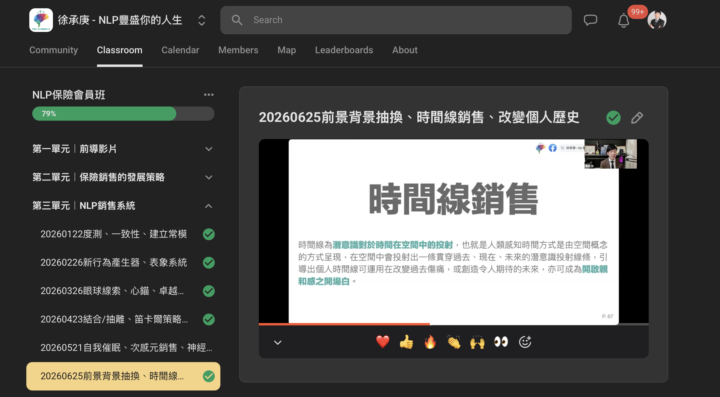Viewport: 720px width, 397px height.
Task: Toggle completion check for 20260122 lesson
Action: coord(209,235)
